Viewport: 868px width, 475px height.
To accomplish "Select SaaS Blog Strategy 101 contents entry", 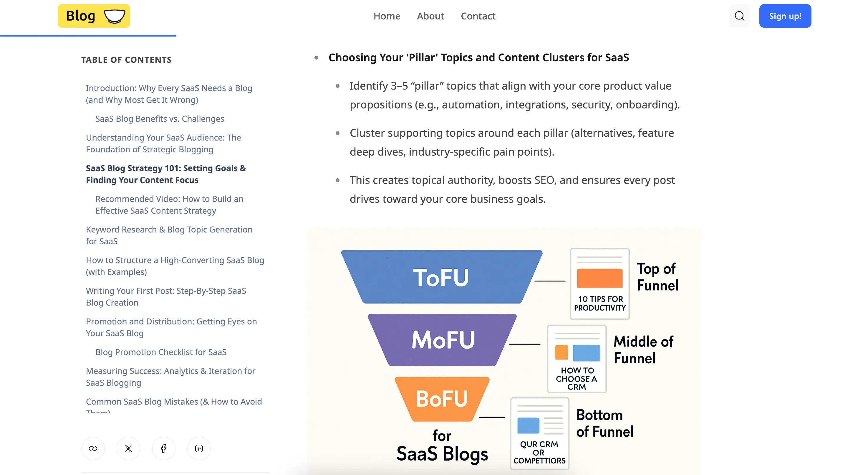I will 166,174.
